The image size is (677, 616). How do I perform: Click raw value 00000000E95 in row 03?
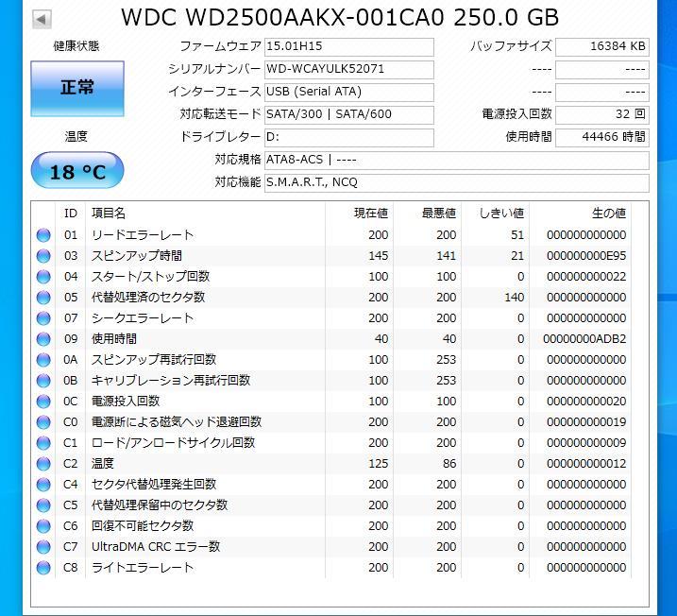[x=586, y=256]
